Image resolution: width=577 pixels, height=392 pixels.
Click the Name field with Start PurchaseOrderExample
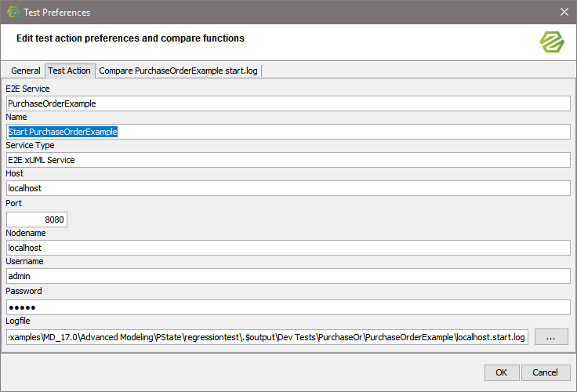pos(288,132)
